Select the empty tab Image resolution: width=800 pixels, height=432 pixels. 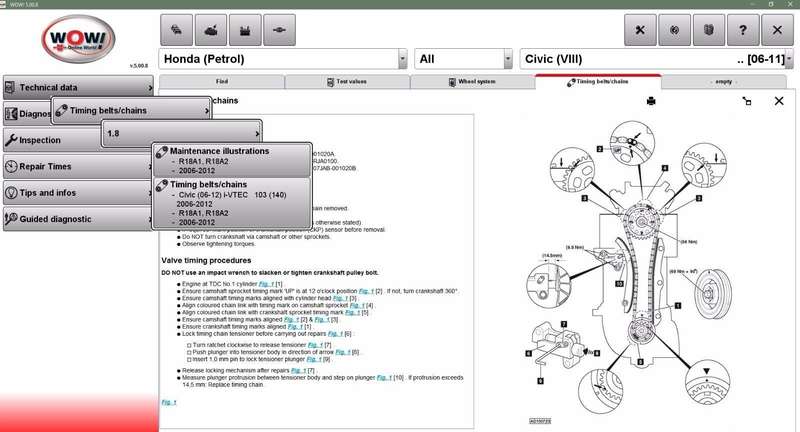pyautogui.click(x=723, y=82)
